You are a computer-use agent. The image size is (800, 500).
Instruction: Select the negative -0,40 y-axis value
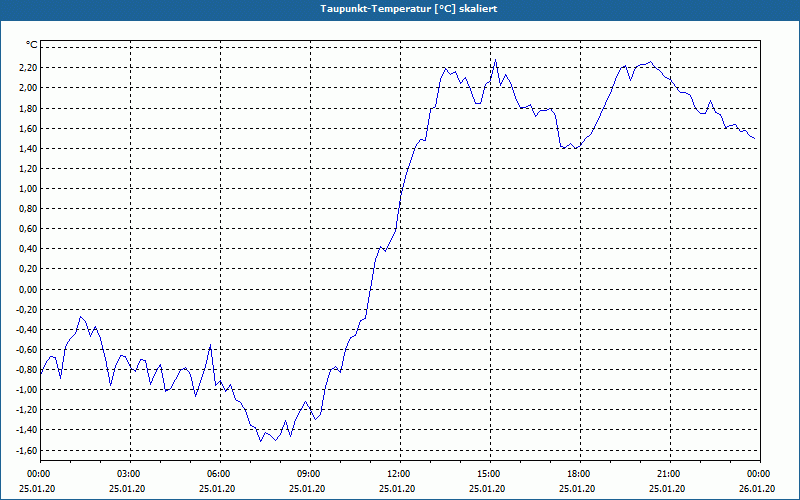(28, 330)
